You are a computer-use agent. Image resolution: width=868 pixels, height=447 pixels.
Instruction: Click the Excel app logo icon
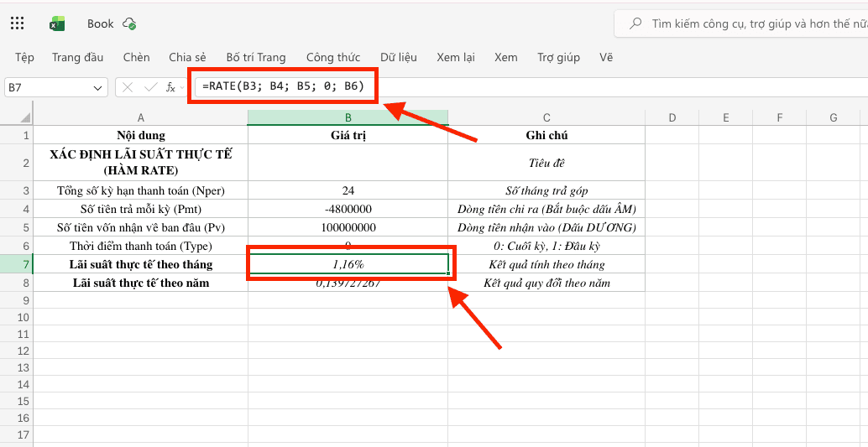coord(57,23)
